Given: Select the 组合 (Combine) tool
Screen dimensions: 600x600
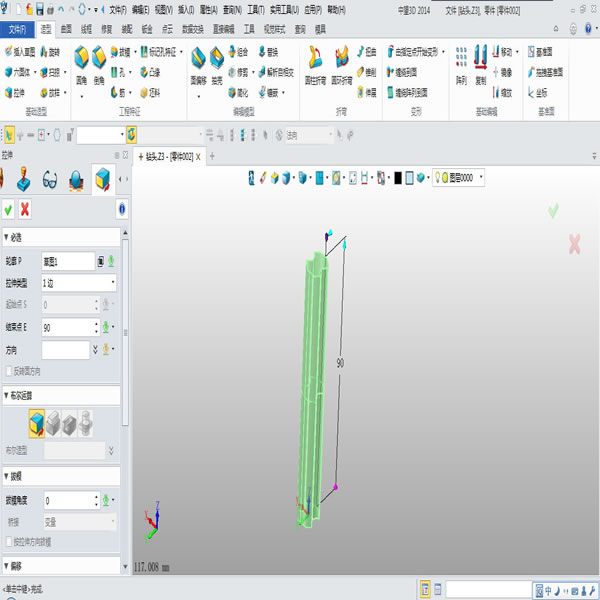Looking at the screenshot, I should click(238, 52).
